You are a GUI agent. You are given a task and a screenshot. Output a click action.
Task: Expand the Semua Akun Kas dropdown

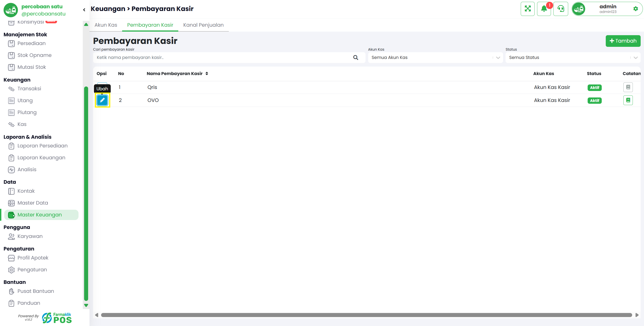435,58
